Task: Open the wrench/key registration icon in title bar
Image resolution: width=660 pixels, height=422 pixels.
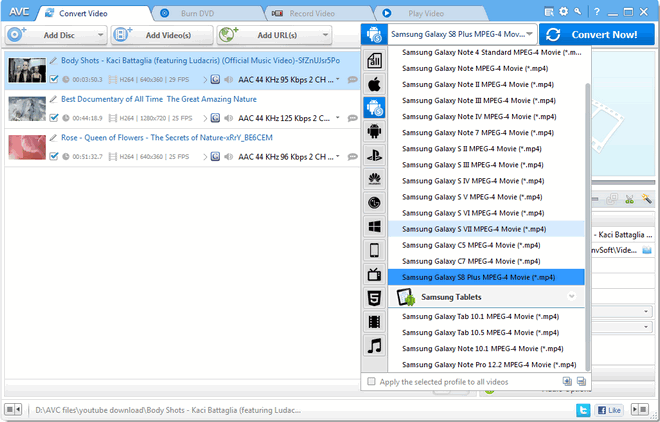Action: click(x=578, y=12)
